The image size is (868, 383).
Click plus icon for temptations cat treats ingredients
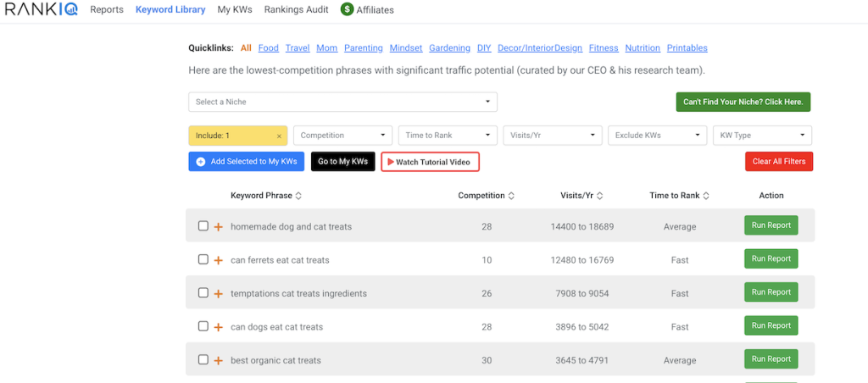[x=218, y=294]
